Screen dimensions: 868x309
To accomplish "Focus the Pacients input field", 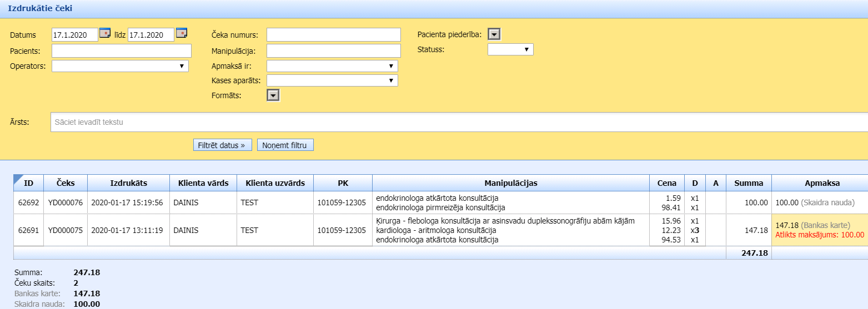I will [x=121, y=51].
